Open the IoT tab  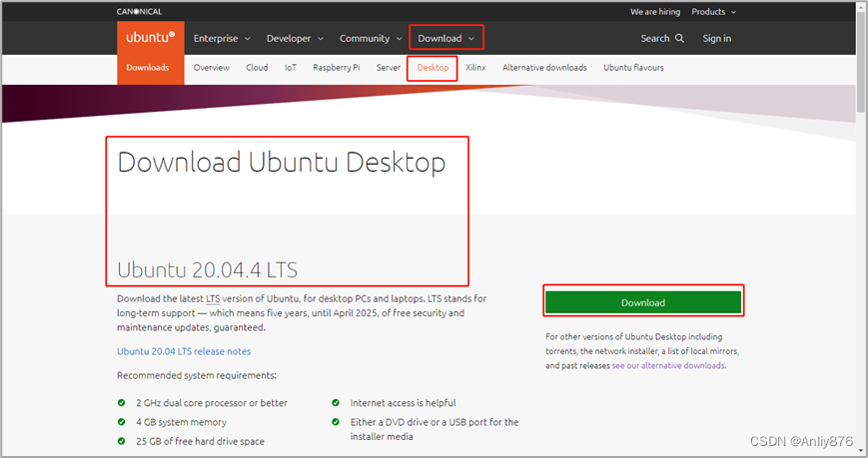(x=291, y=68)
